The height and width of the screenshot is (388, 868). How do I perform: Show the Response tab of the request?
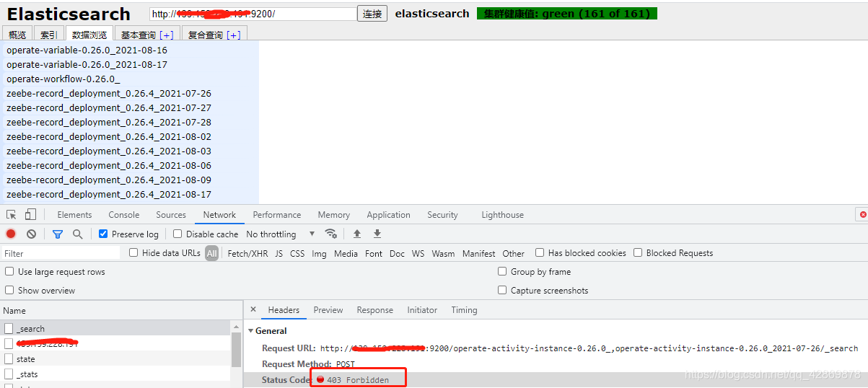click(x=375, y=310)
